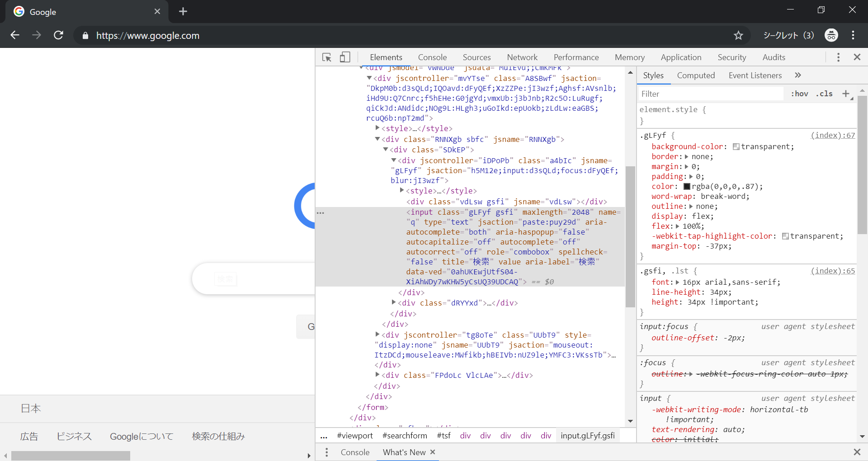The image size is (868, 461).
Task: Select #searchform in the breadcrumb bar
Action: point(405,436)
